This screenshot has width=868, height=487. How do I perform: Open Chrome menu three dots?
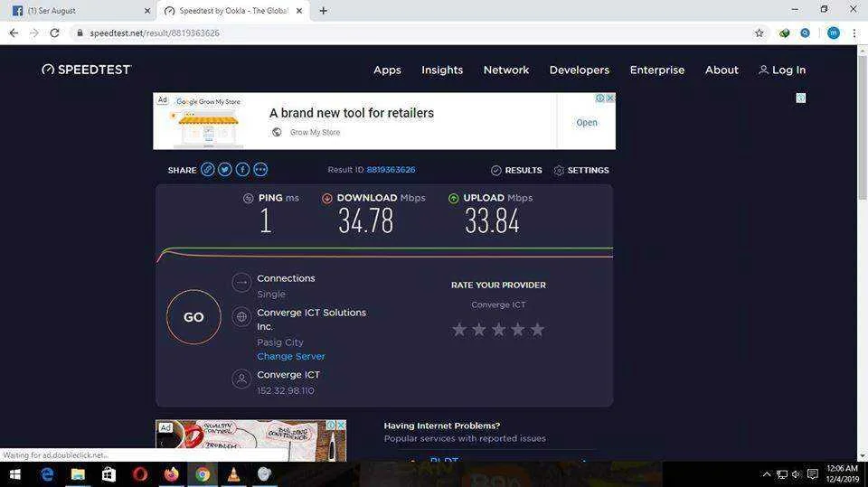854,33
